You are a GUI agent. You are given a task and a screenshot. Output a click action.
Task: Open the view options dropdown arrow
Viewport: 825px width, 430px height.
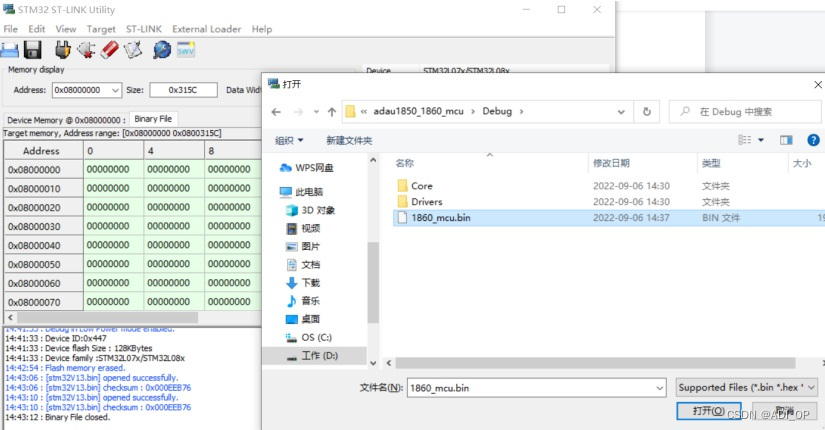761,140
